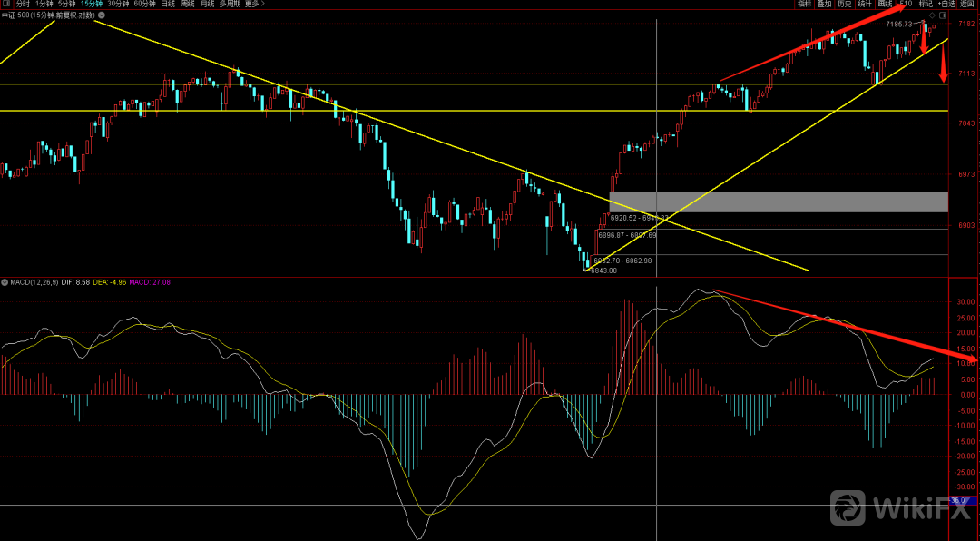Screen dimensions: 980x541
Task: Switch to the 日线 daily chart tab
Action: pos(168,5)
